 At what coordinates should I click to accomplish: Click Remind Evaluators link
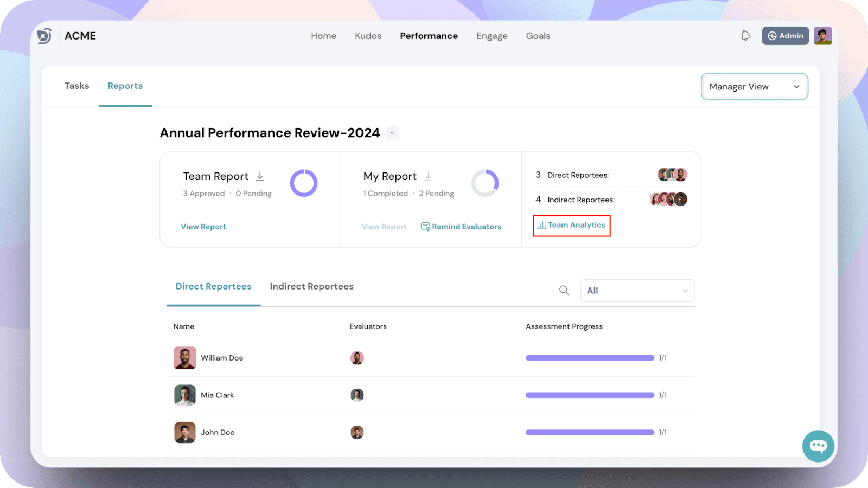[461, 227]
